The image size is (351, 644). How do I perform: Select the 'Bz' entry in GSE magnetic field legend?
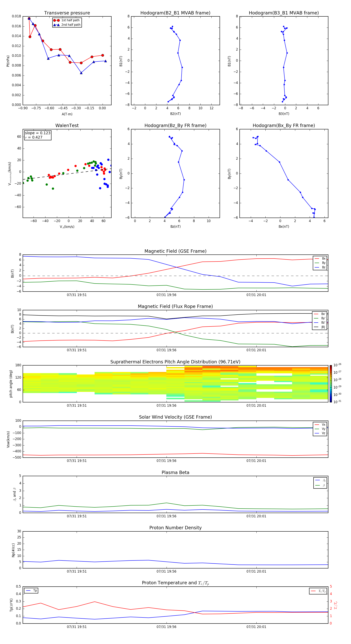click(320, 268)
